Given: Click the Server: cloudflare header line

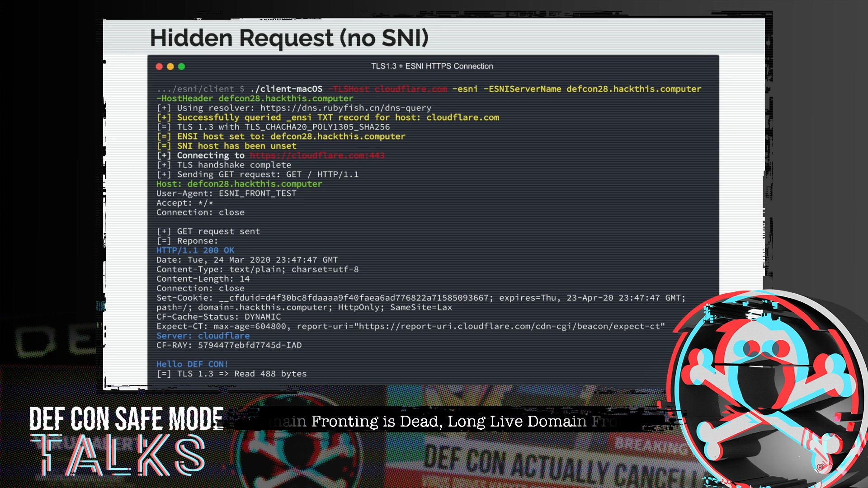Looking at the screenshot, I should coord(203,336).
